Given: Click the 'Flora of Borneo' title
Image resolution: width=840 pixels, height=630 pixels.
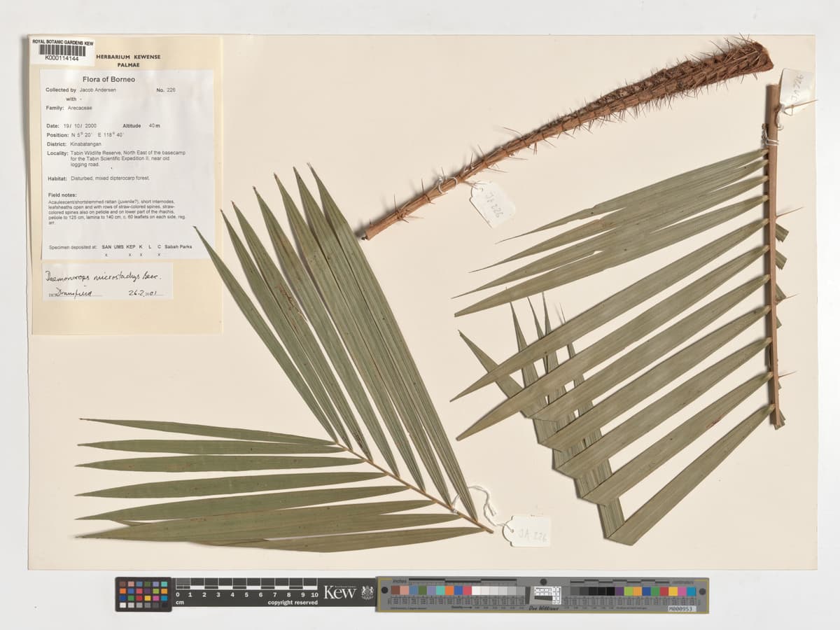Looking at the screenshot, I should pos(108,79).
